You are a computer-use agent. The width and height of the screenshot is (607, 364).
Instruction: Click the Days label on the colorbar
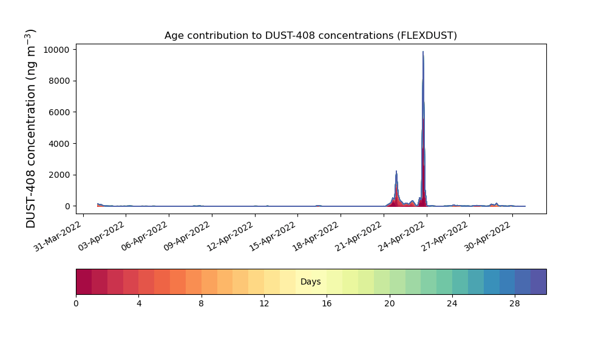[x=310, y=282]
